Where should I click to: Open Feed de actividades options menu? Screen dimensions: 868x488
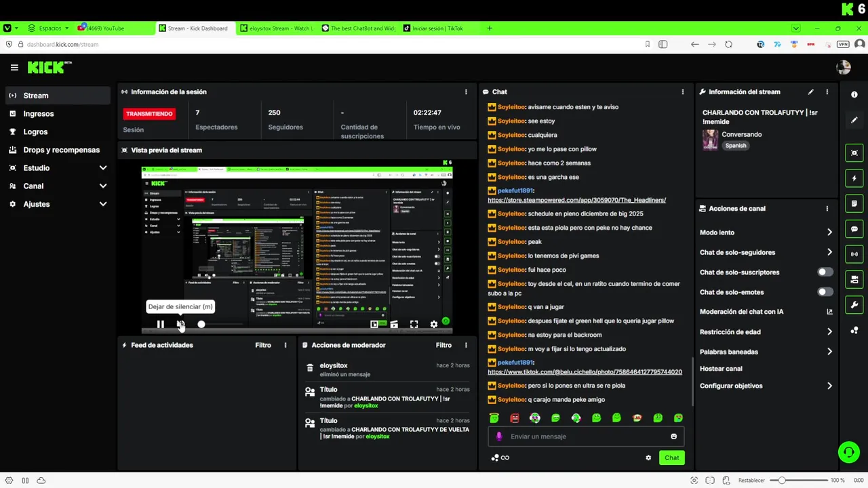(285, 345)
